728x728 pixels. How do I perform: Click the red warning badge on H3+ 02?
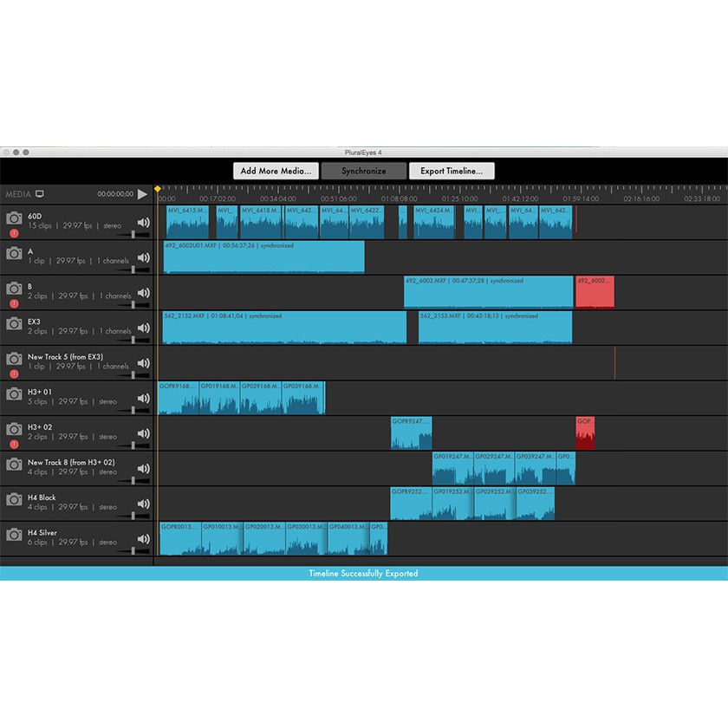[x=15, y=445]
